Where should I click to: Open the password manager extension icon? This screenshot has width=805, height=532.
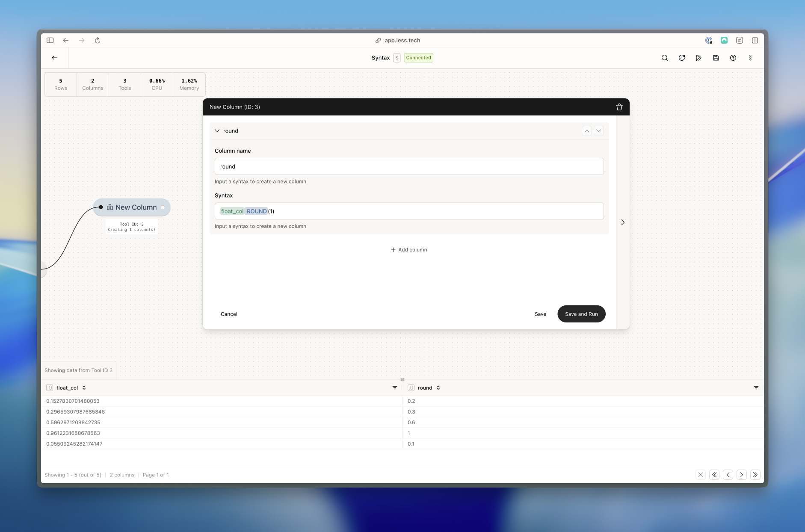(709, 40)
